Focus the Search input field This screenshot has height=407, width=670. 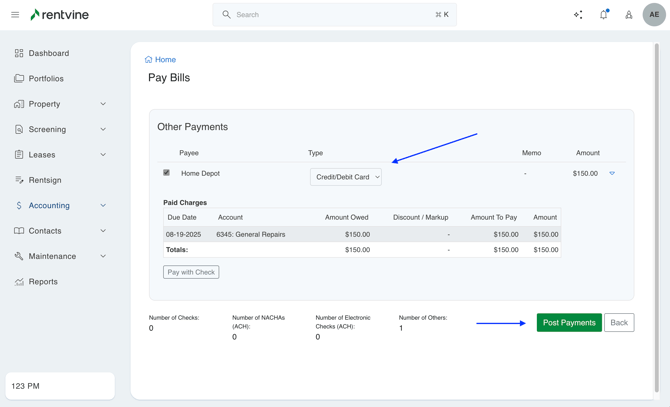coord(335,15)
